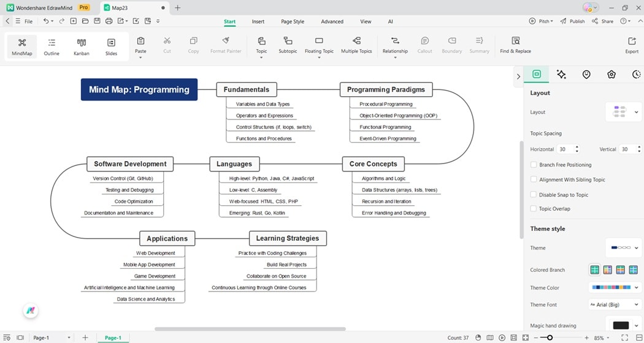Open the AI ribbon tab

tap(390, 21)
